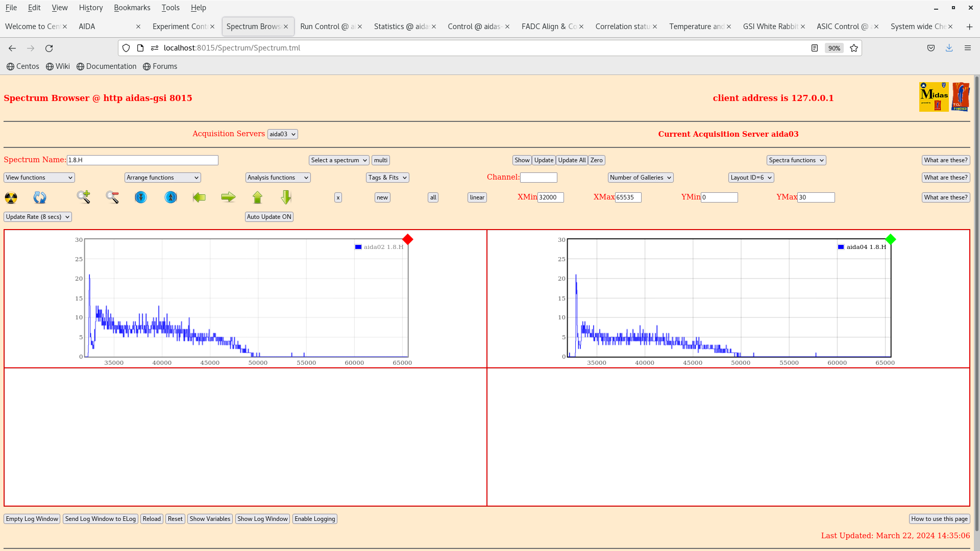980x551 pixels.
Task: Click How to use this page
Action: 939,519
